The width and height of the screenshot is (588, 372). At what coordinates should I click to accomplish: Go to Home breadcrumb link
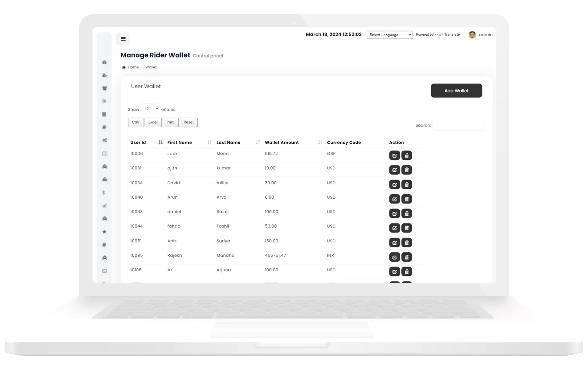tap(133, 67)
